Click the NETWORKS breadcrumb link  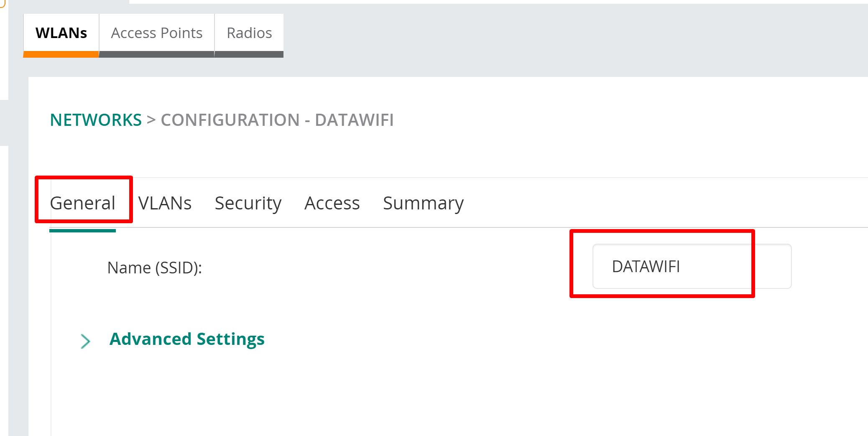(x=96, y=120)
